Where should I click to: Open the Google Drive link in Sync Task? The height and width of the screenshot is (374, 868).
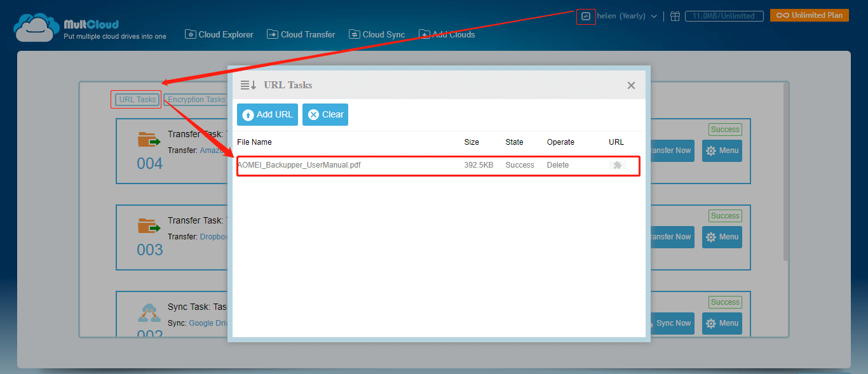(x=208, y=323)
